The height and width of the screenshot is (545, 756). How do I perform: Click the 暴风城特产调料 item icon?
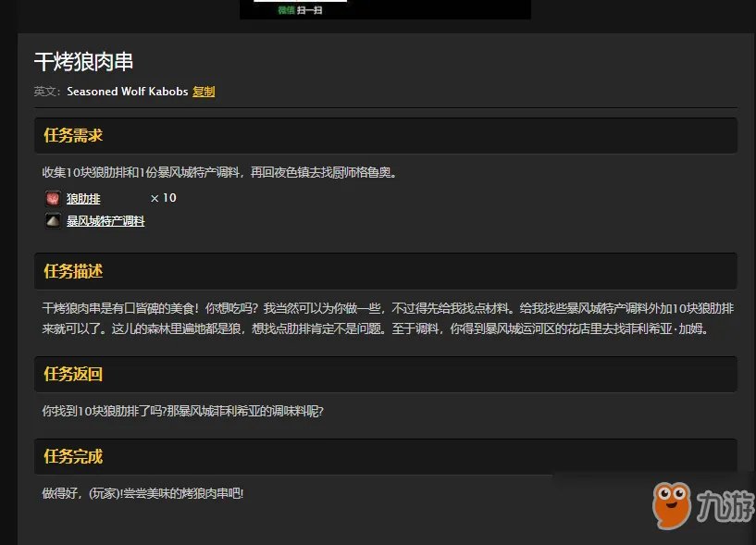pos(53,221)
